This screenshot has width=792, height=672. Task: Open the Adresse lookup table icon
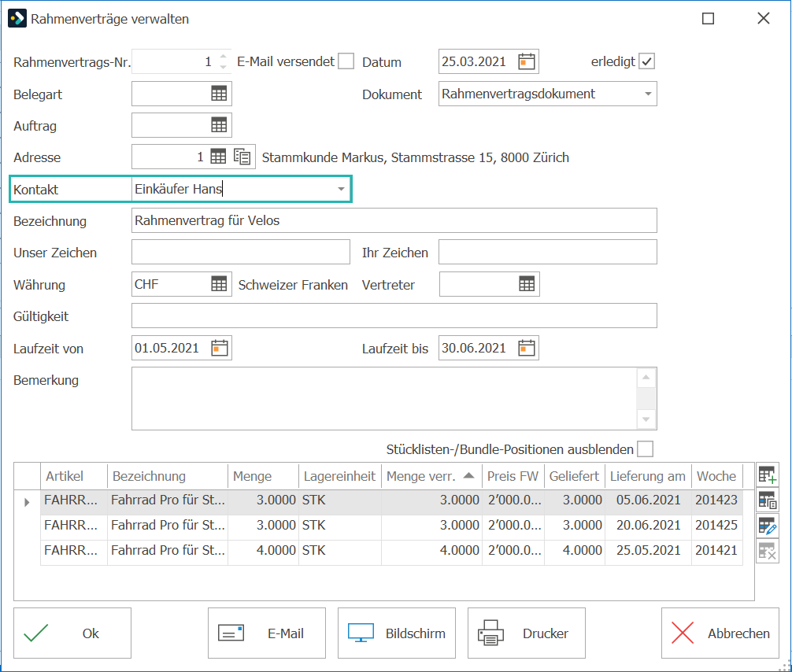(x=218, y=157)
